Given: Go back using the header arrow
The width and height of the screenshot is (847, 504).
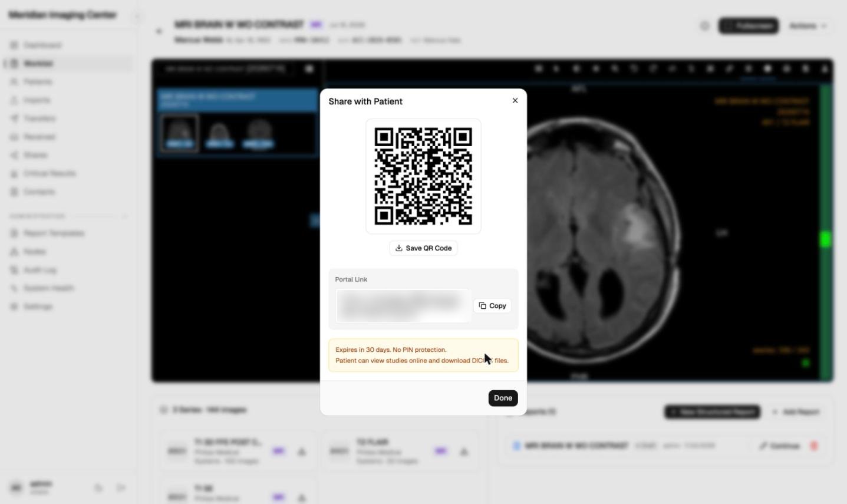Looking at the screenshot, I should (x=159, y=31).
